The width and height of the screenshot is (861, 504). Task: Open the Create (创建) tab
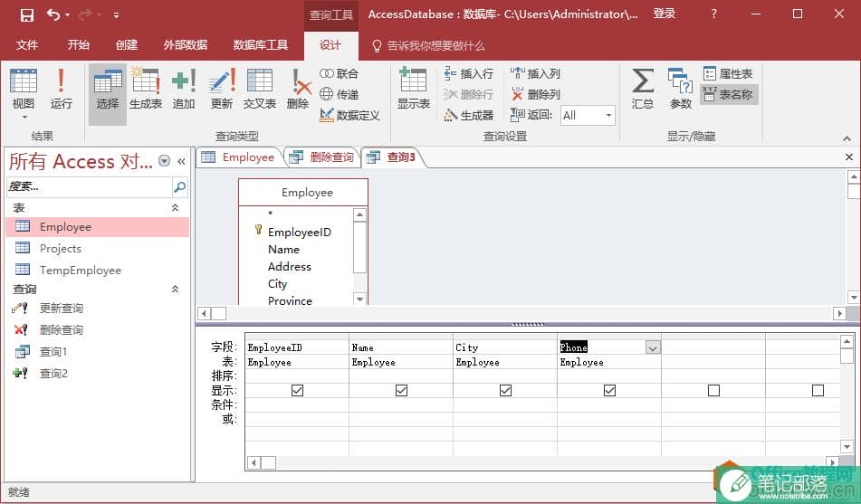(127, 45)
